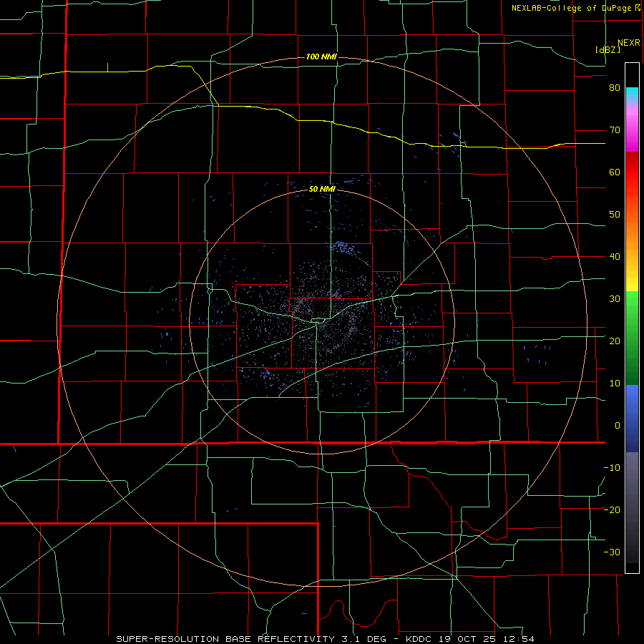Click the -20 dBZ scale value
This screenshot has height=644, width=644.
coord(612,510)
